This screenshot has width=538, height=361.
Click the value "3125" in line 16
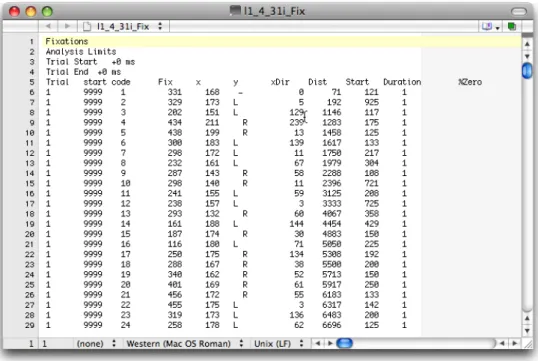332,194
